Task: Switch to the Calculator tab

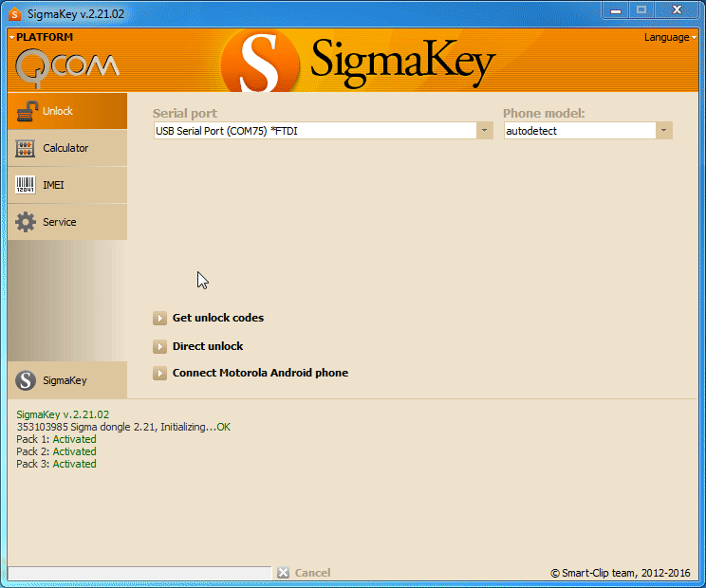Action: coord(67,148)
